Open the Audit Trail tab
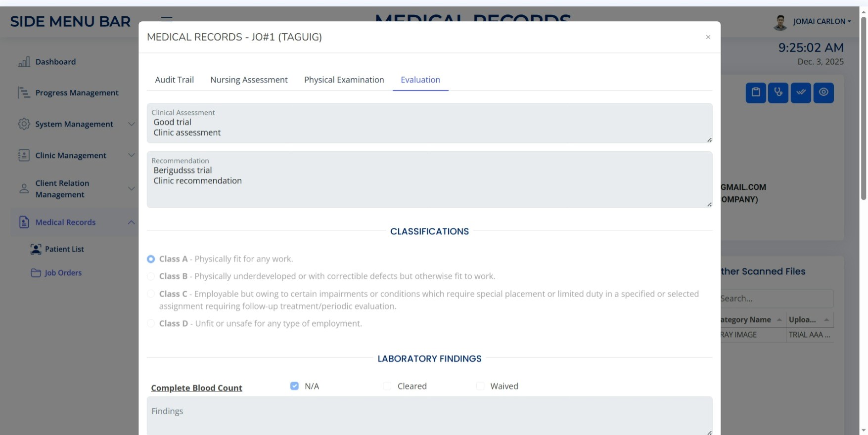The height and width of the screenshot is (435, 868). point(174,80)
